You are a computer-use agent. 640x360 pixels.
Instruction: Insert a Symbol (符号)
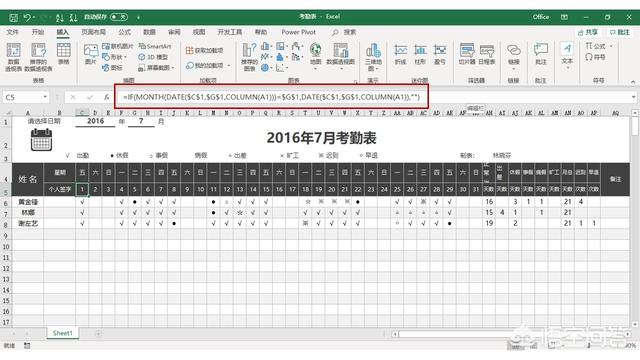pyautogui.click(x=595, y=57)
